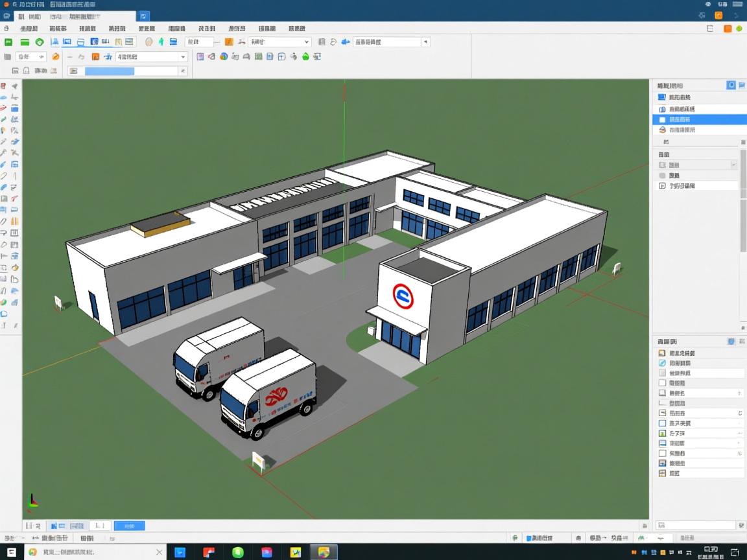Image resolution: width=747 pixels, height=560 pixels.
Task: Tick the fourth row's empty checkbox in lower right panel
Action: coord(662,383)
